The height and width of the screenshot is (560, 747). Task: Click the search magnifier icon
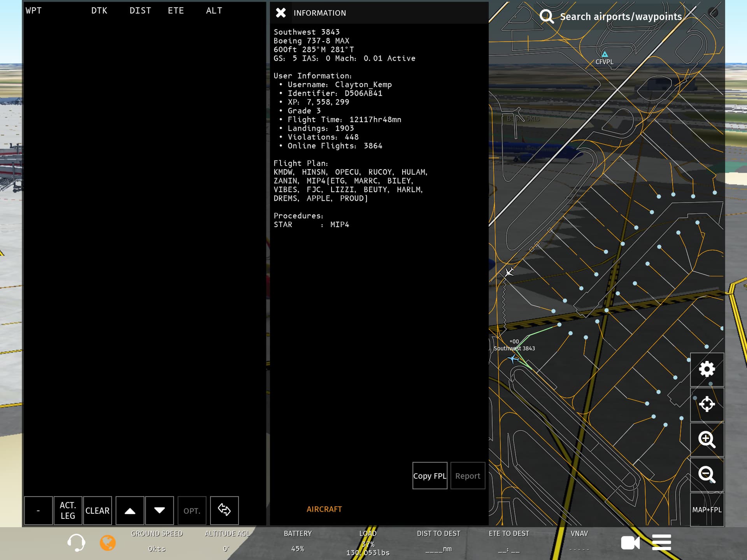point(547,16)
